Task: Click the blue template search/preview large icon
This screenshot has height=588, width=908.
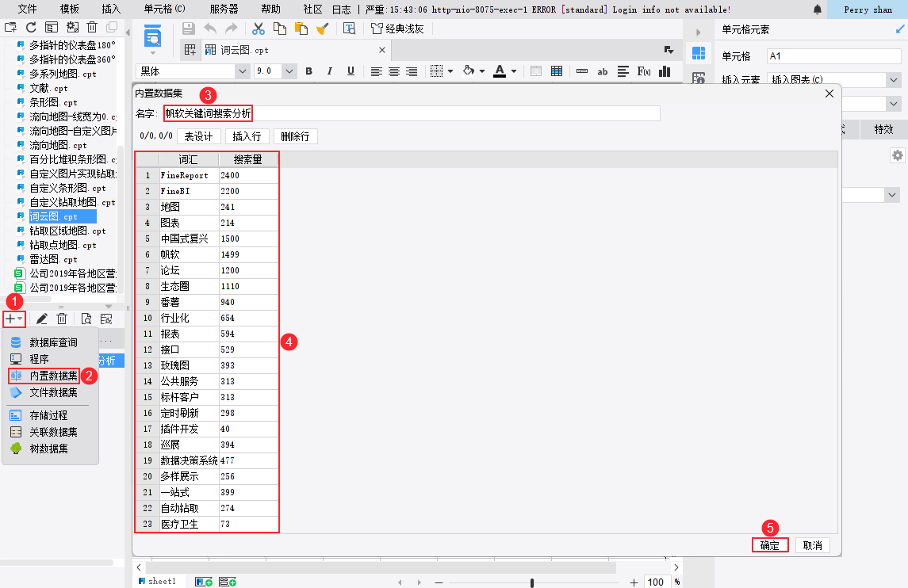Action: (x=152, y=37)
